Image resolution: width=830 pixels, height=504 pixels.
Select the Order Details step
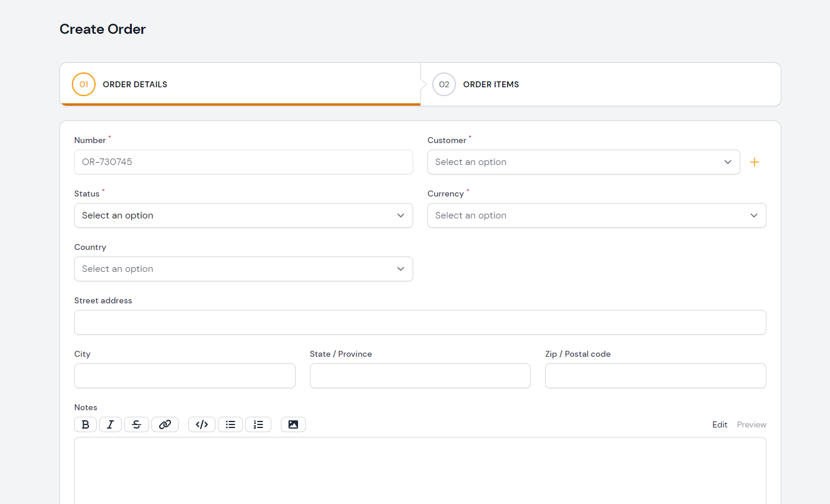pos(135,84)
